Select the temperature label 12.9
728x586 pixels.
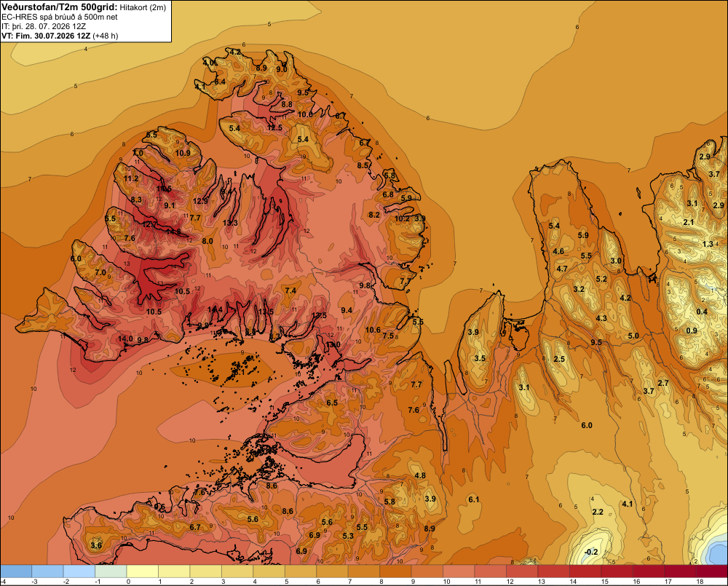click(201, 201)
